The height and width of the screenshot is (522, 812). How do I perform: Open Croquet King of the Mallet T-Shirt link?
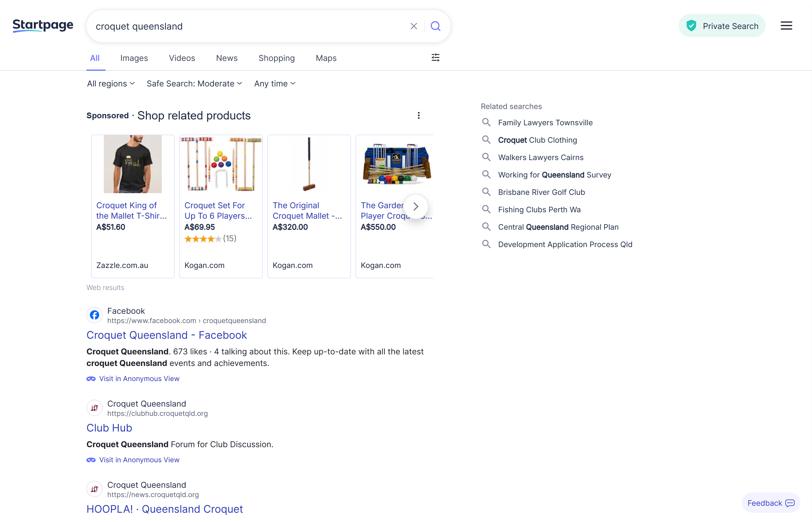pos(131,211)
